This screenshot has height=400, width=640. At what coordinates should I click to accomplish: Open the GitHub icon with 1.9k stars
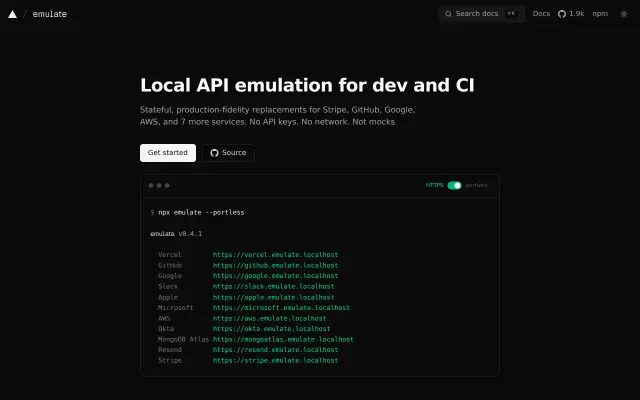(562, 14)
